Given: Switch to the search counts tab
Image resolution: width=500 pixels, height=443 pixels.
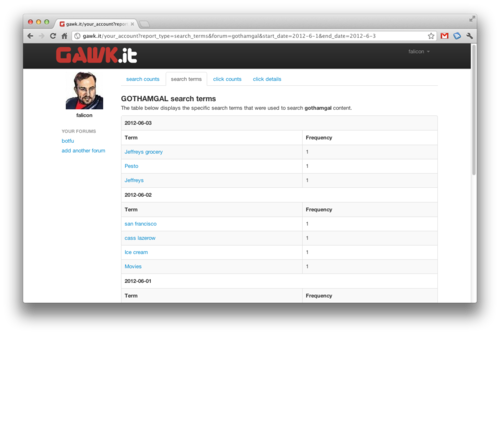Looking at the screenshot, I should [143, 79].
